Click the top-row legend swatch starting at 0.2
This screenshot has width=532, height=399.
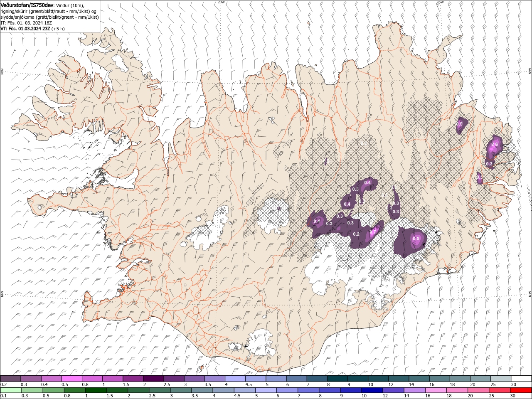click(x=10, y=379)
